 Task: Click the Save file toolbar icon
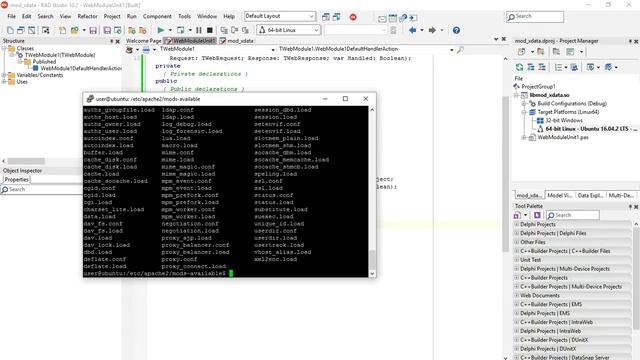click(x=93, y=30)
